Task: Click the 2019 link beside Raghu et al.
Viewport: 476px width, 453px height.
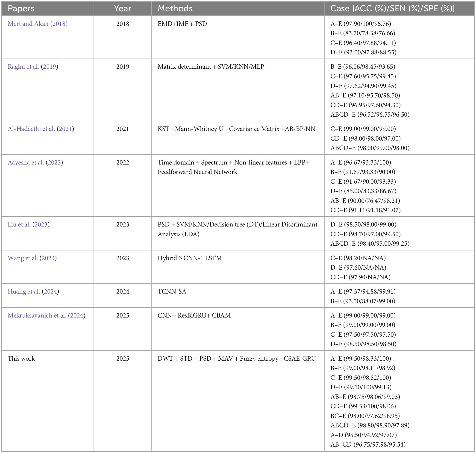Action: coord(49,67)
